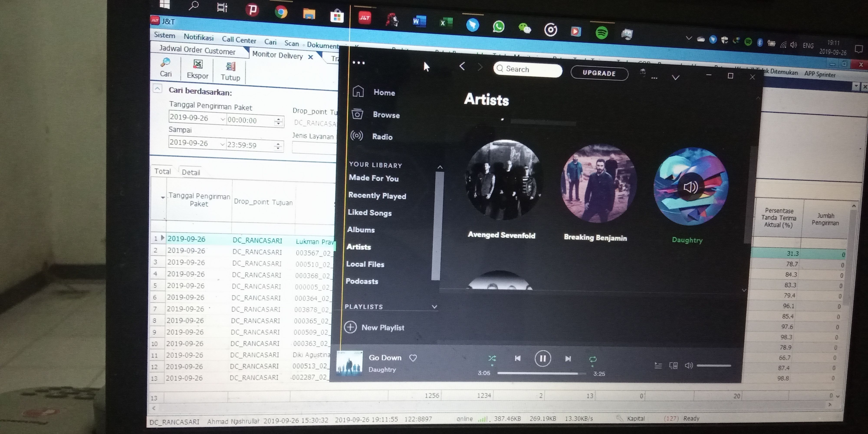Image resolution: width=868 pixels, height=434 pixels.
Task: Collapse the Playlists section
Action: [x=434, y=307]
